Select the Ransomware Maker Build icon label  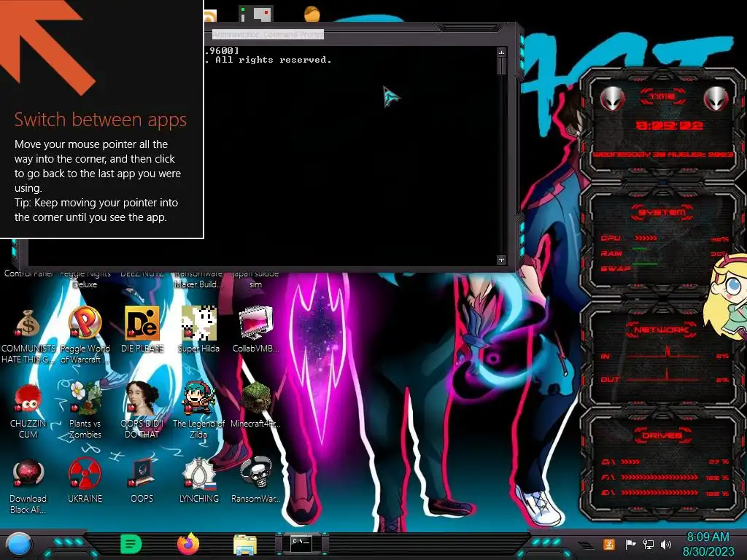pos(198,279)
